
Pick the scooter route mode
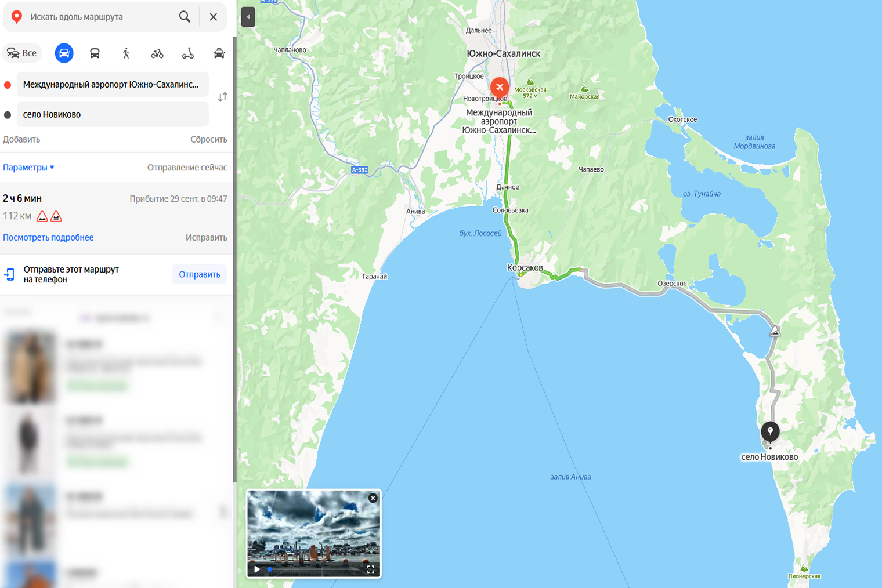click(x=188, y=53)
